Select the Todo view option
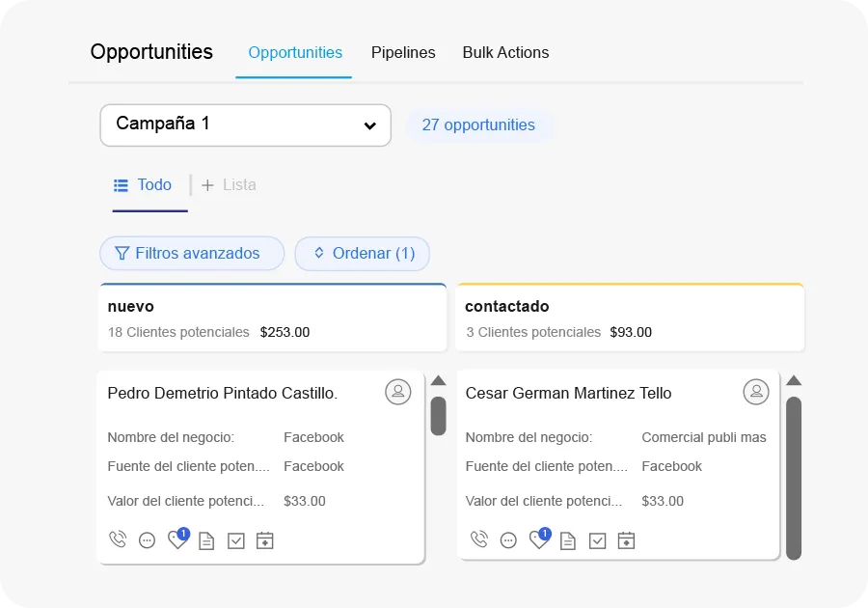868x608 pixels. (x=155, y=184)
